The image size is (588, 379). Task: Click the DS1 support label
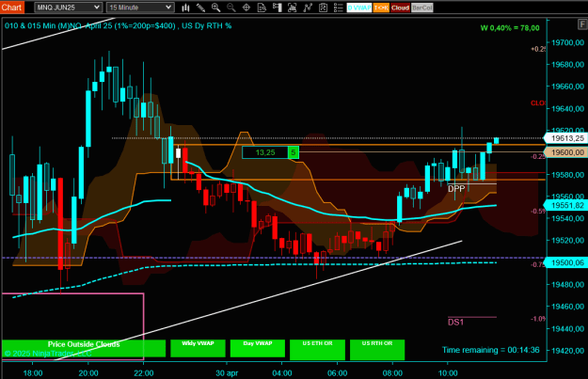coord(455,322)
